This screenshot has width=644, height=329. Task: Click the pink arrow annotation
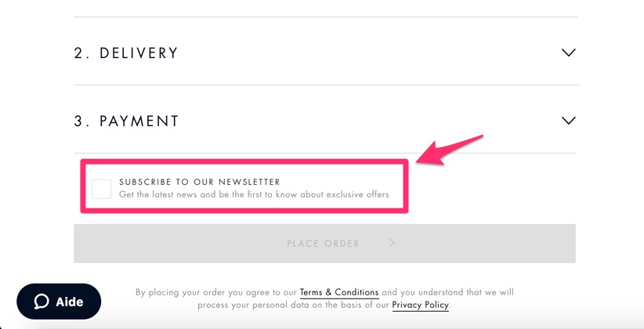pyautogui.click(x=450, y=150)
